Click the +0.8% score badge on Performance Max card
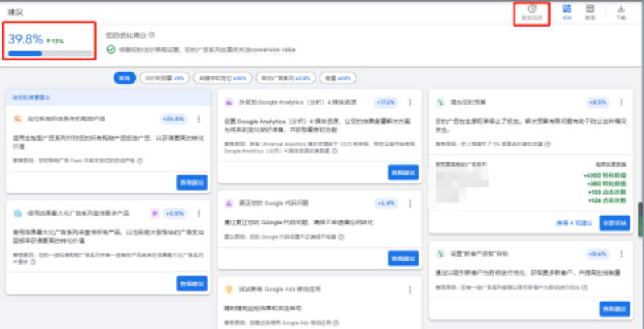The height and width of the screenshot is (329, 644). tap(175, 213)
